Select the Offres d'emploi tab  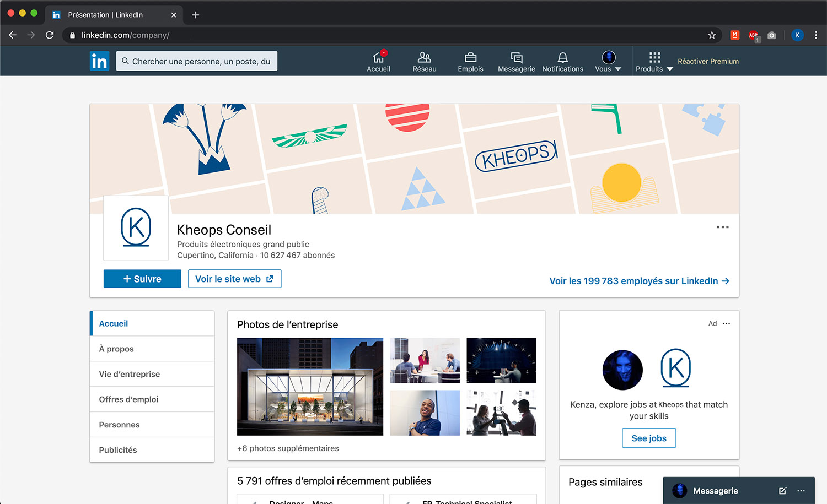point(152,399)
